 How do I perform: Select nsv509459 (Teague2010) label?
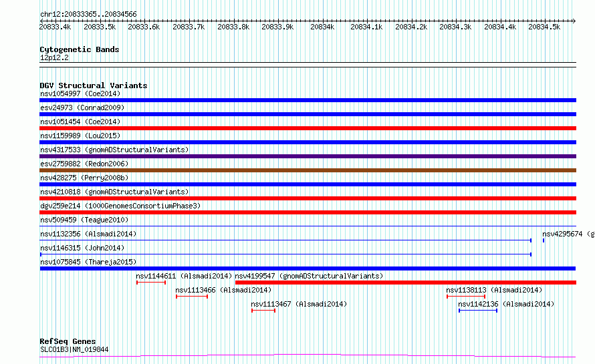pyautogui.click(x=84, y=220)
